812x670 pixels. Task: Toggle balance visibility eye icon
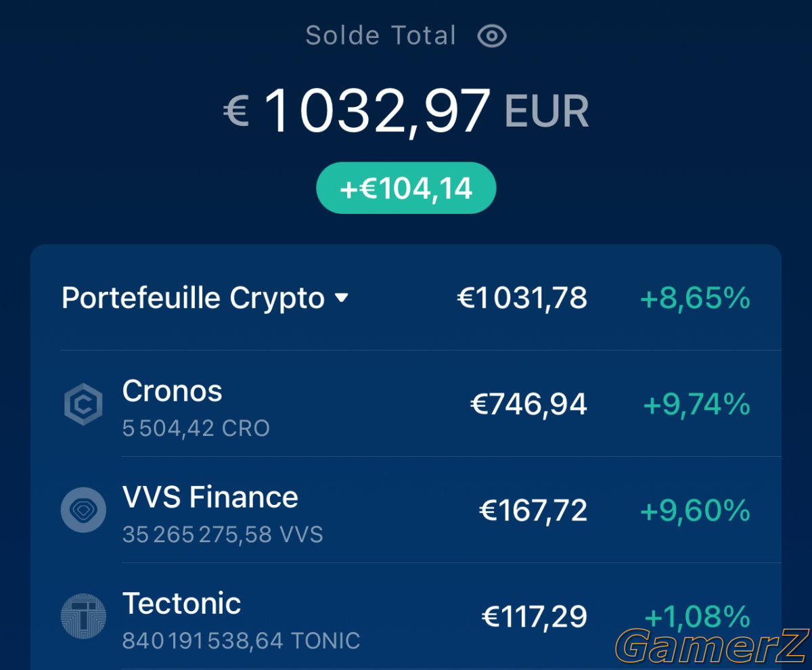click(x=492, y=36)
